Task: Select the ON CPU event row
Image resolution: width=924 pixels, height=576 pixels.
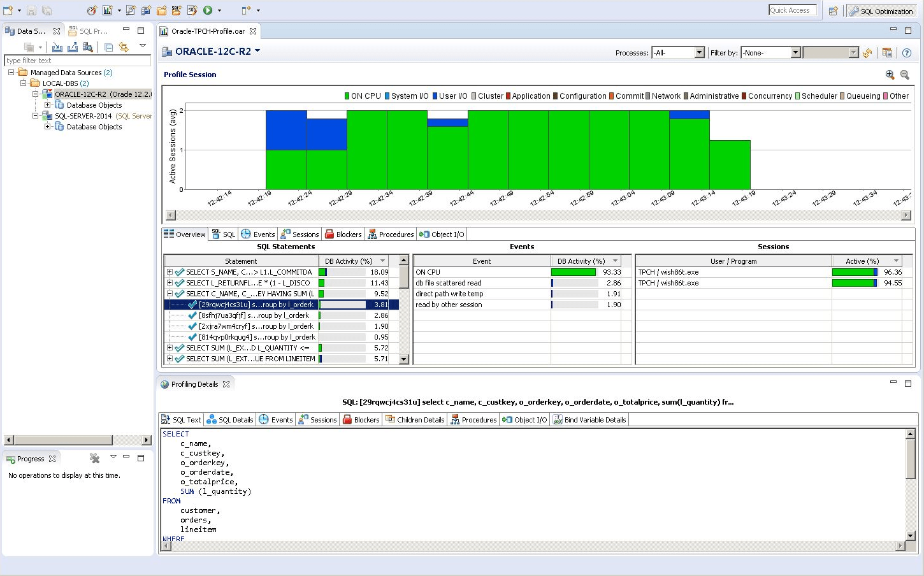Action: (517, 272)
